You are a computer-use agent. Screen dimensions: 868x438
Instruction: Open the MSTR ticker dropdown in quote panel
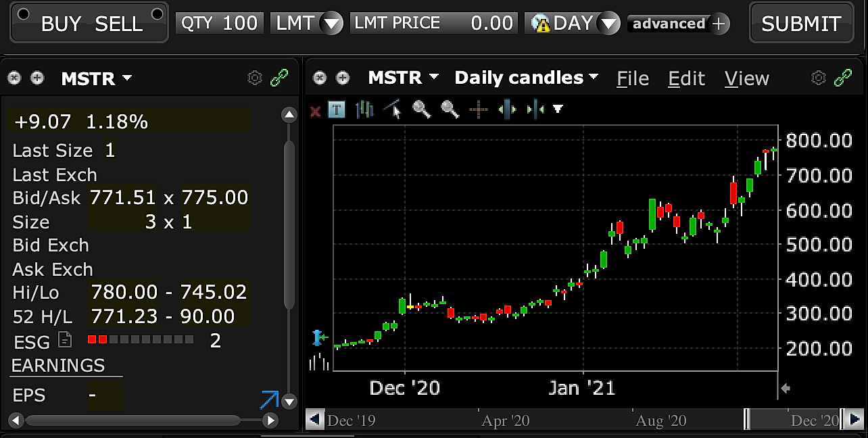point(96,78)
